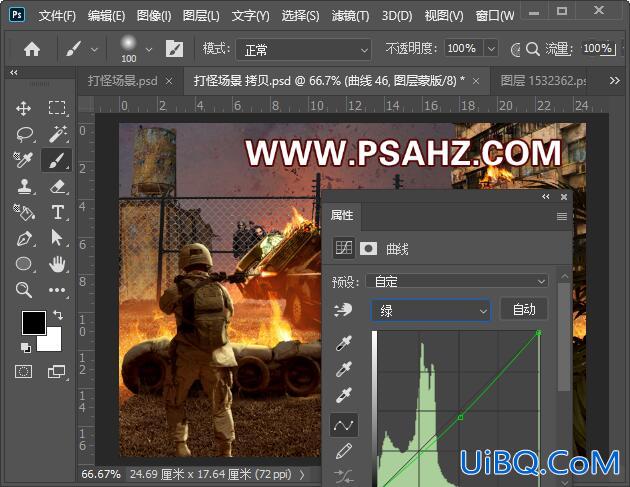Viewport: 630px width, 487px height.
Task: Swap foreground and background colors
Action: [x=58, y=315]
